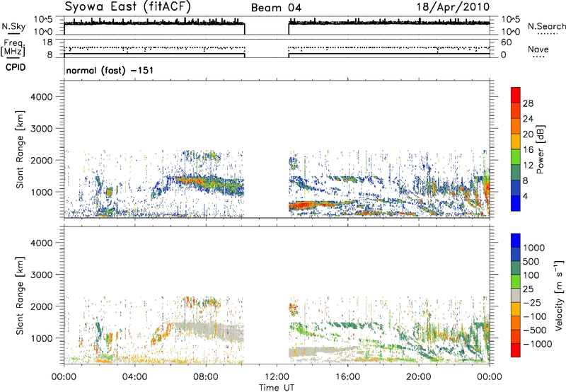Click the 'N.Sky' legend label

[13, 26]
